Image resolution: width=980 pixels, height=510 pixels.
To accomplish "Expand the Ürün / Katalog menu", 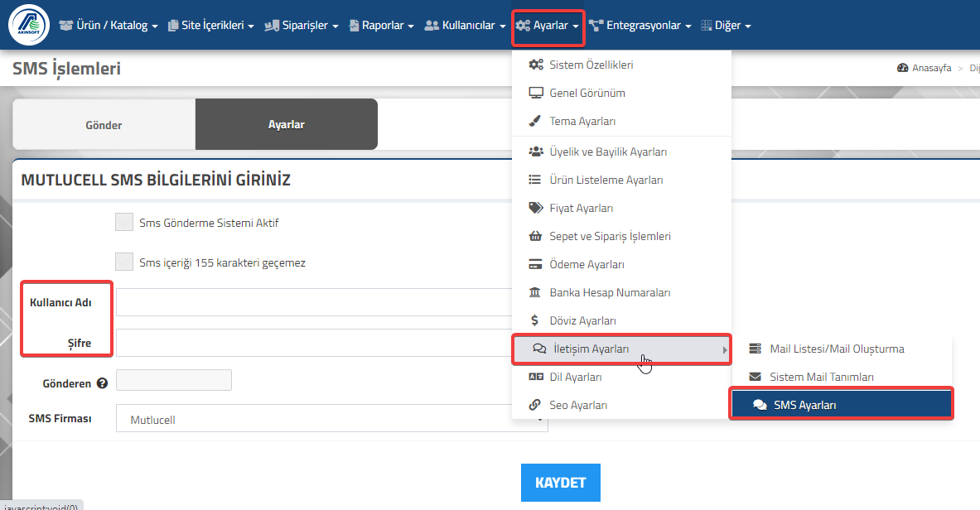I will click(109, 25).
